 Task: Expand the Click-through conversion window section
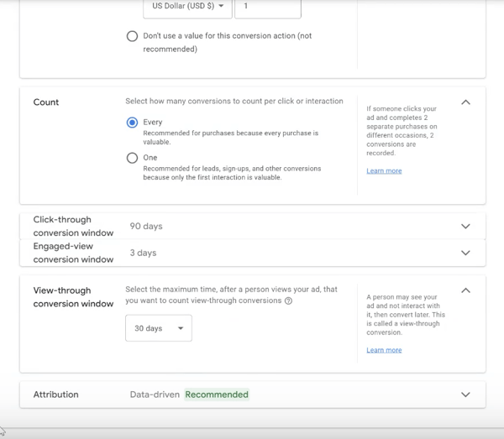pos(466,227)
